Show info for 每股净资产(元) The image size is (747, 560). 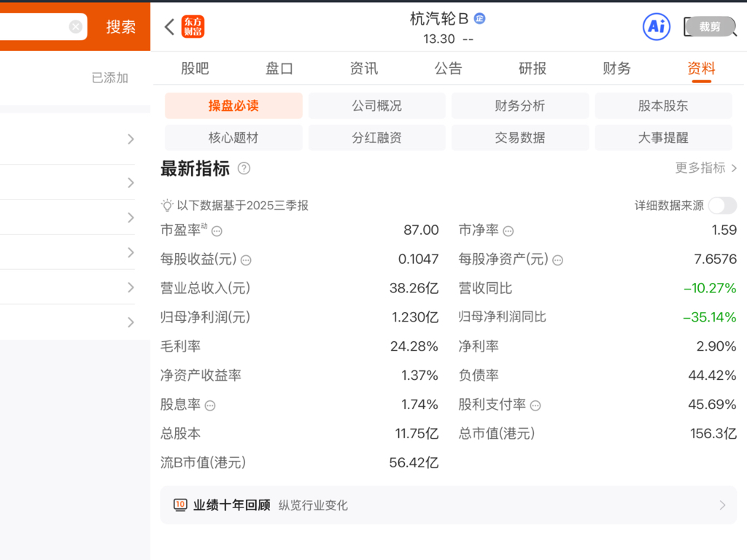(558, 260)
